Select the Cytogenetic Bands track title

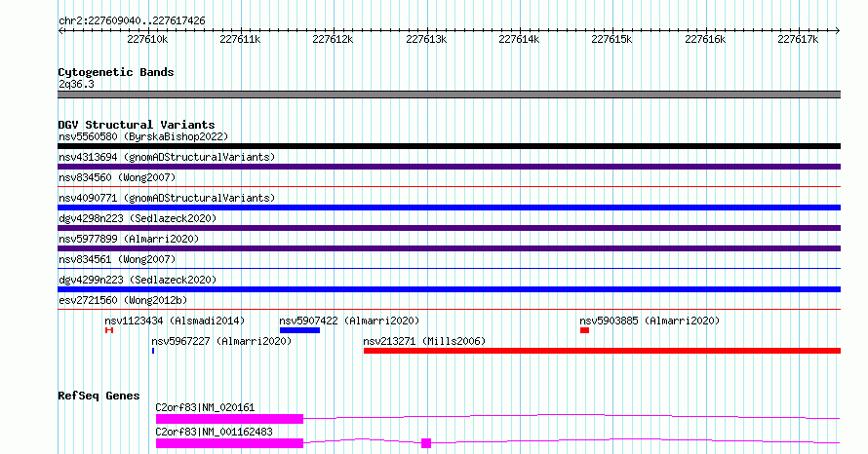[116, 72]
